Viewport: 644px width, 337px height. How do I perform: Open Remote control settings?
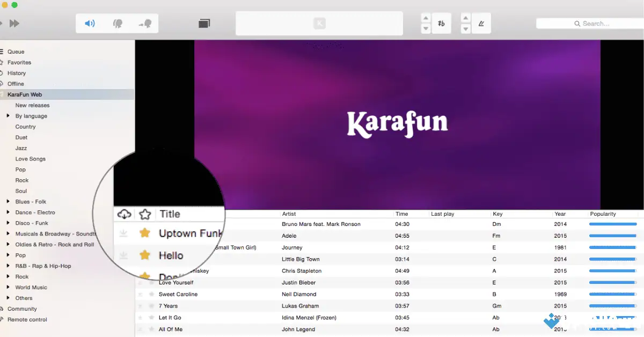[x=27, y=319]
